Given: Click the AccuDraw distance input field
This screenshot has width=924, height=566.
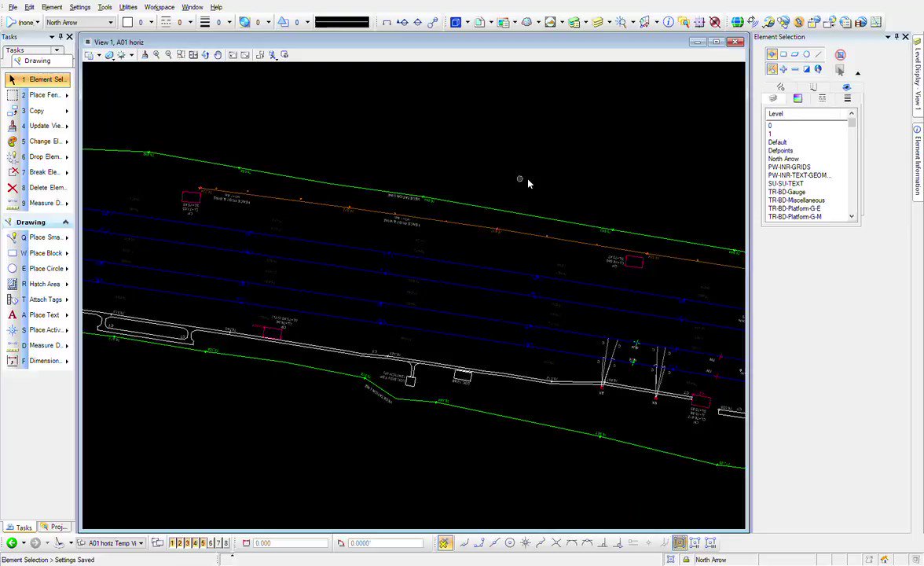Looking at the screenshot, I should tap(291, 543).
